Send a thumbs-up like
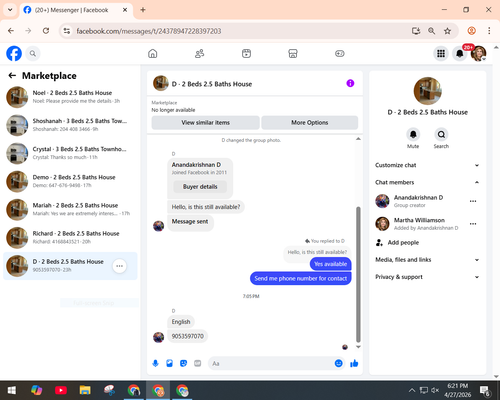The image size is (500, 400). pyautogui.click(x=354, y=363)
